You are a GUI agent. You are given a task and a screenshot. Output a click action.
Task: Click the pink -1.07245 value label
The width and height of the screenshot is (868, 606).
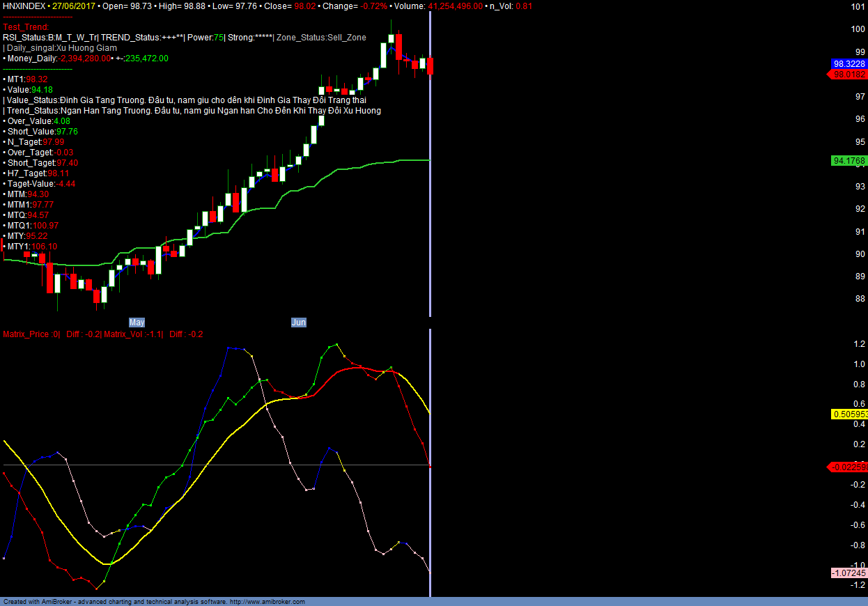[848, 573]
